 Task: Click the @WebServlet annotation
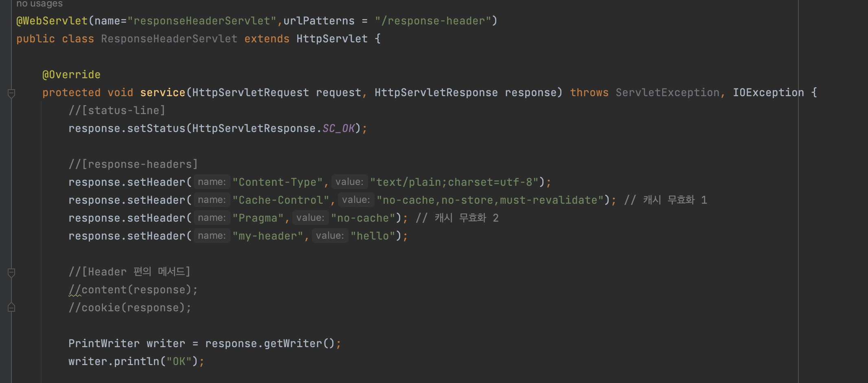[x=52, y=21]
